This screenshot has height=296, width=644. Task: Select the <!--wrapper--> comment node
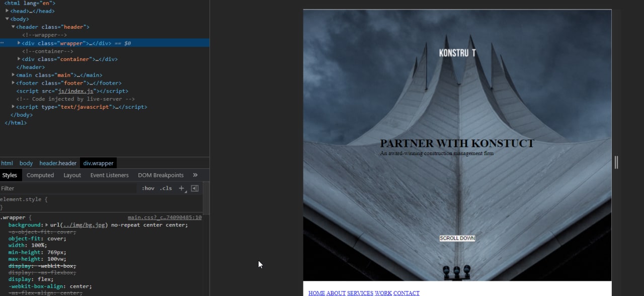[44, 35]
